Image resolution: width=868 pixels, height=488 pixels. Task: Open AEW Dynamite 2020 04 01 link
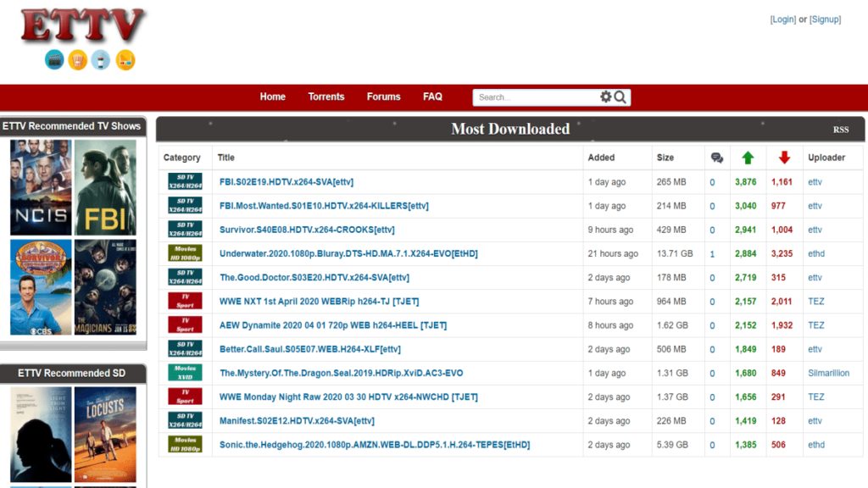click(332, 325)
